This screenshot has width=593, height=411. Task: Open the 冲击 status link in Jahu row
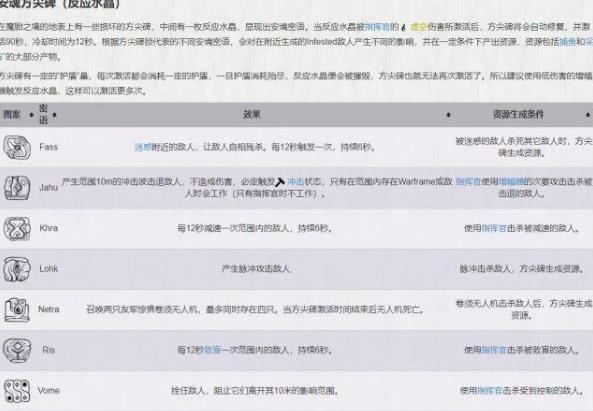[x=296, y=182]
